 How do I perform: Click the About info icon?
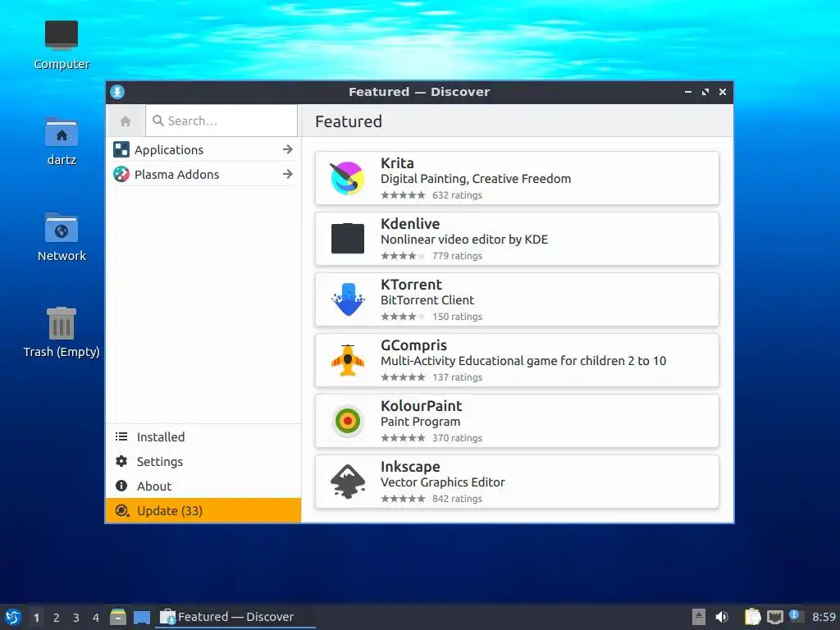[121, 486]
